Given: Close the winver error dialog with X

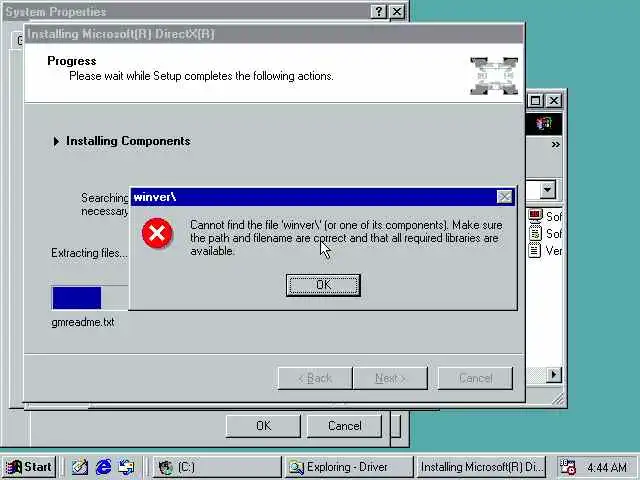Looking at the screenshot, I should point(504,197).
